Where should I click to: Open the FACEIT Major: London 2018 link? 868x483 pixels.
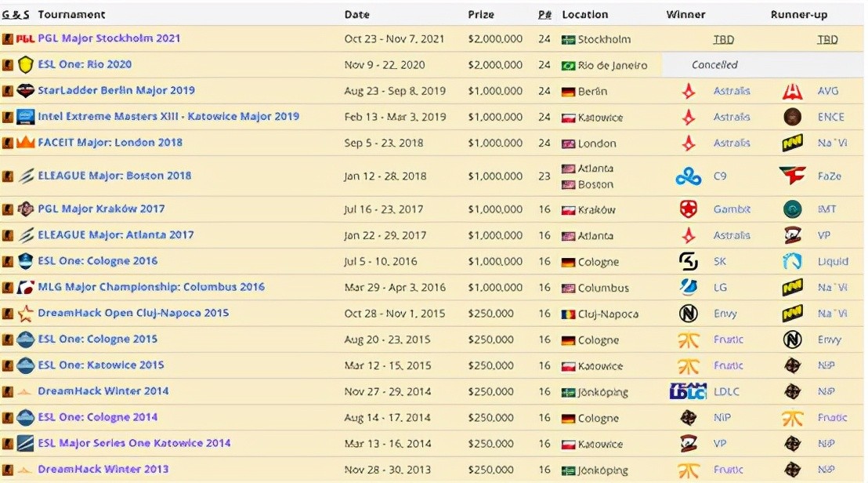tap(110, 143)
